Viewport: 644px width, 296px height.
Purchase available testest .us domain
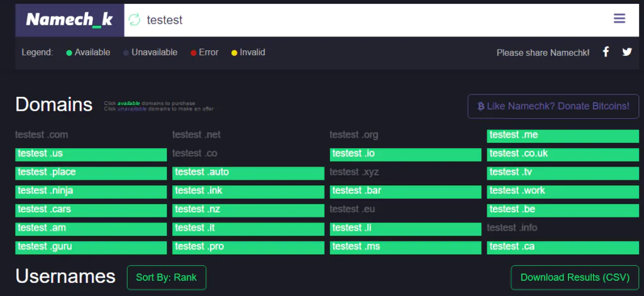tap(91, 155)
